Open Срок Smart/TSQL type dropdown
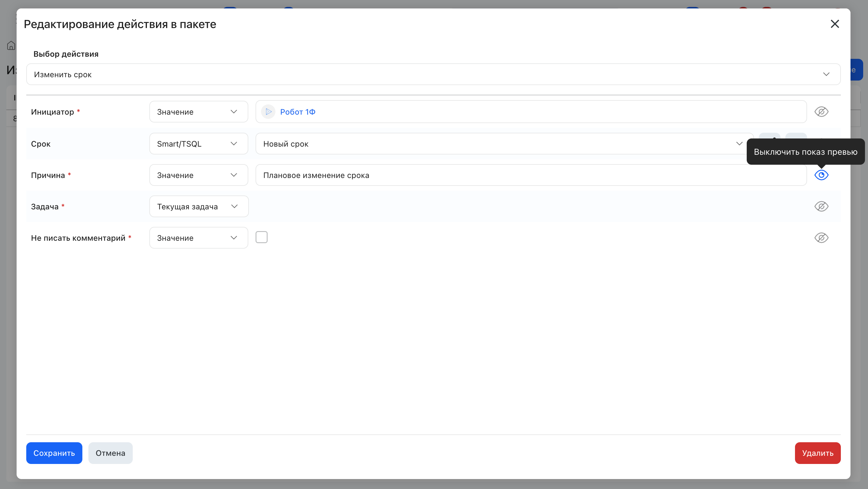Image resolution: width=868 pixels, height=489 pixels. pyautogui.click(x=199, y=144)
